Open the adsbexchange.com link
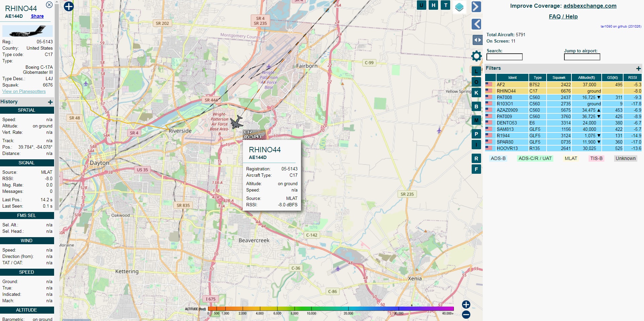Image resolution: width=644 pixels, height=321 pixels. (590, 6)
